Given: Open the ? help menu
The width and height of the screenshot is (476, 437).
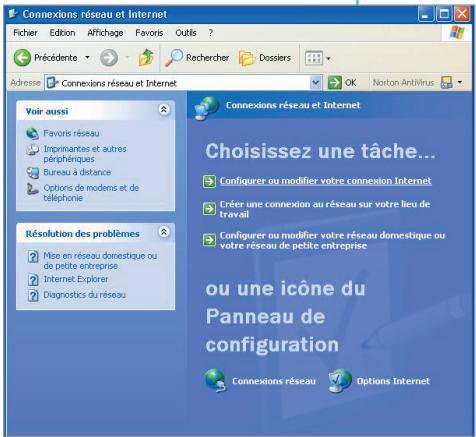Looking at the screenshot, I should point(211,33).
